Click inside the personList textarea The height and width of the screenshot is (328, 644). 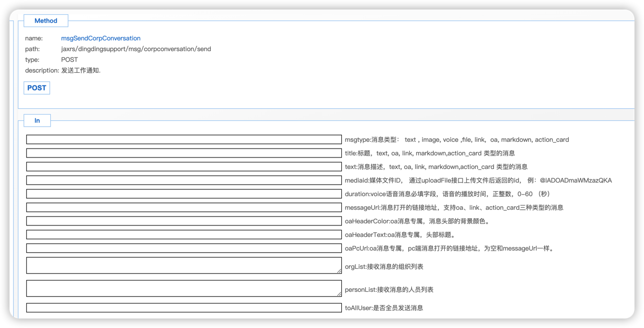click(183, 288)
